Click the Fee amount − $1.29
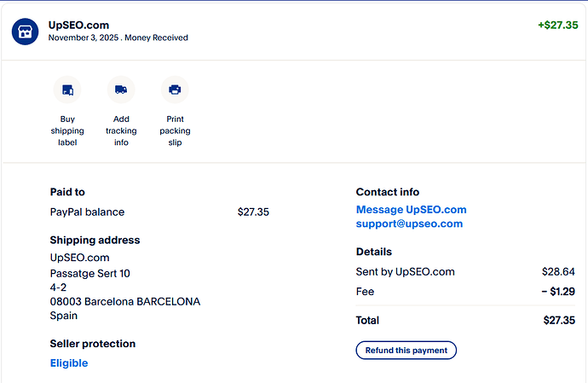This screenshot has height=383, width=588. [x=558, y=292]
